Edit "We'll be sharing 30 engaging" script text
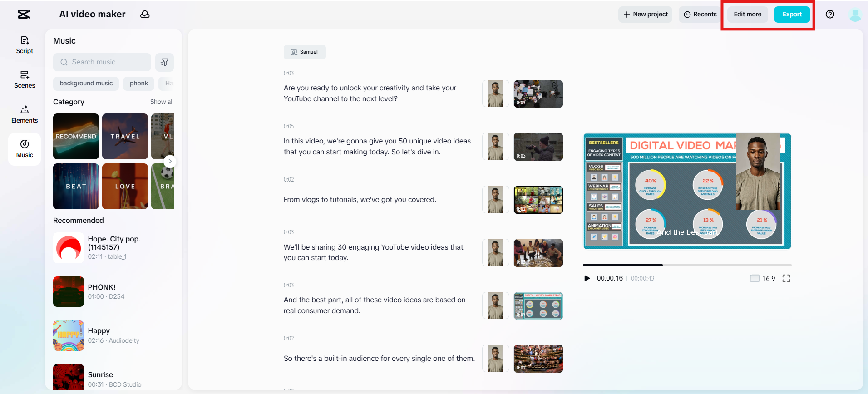This screenshot has height=394, width=868. 374,252
